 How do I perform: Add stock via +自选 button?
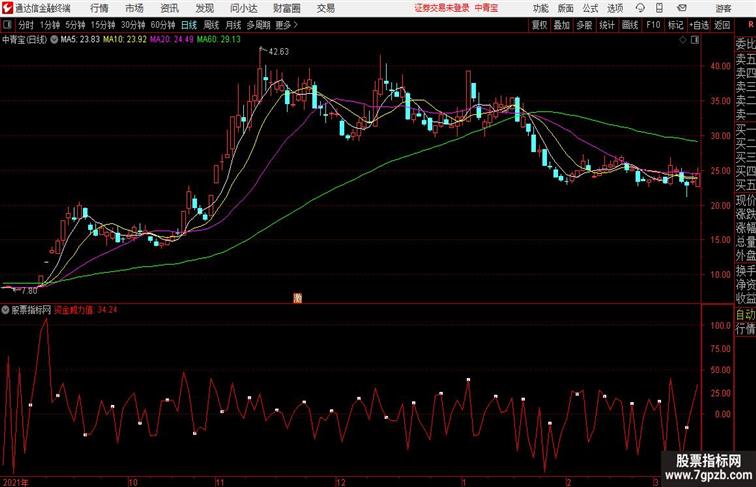point(699,25)
